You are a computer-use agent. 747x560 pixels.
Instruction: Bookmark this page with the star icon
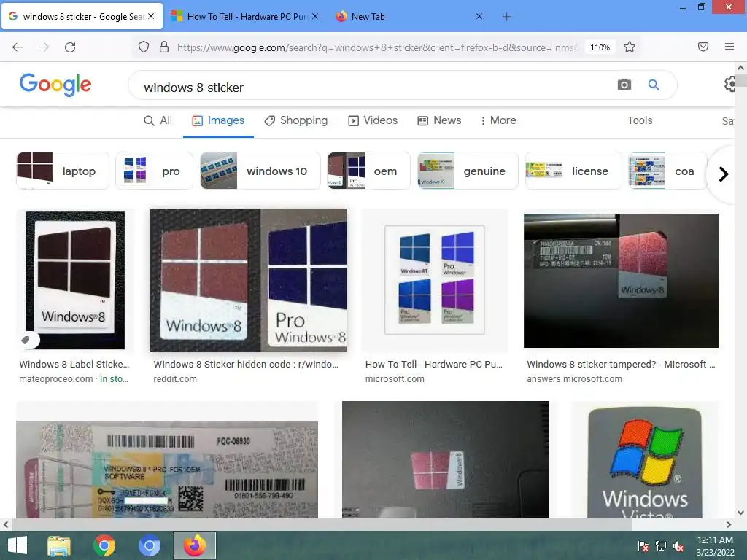tap(630, 47)
